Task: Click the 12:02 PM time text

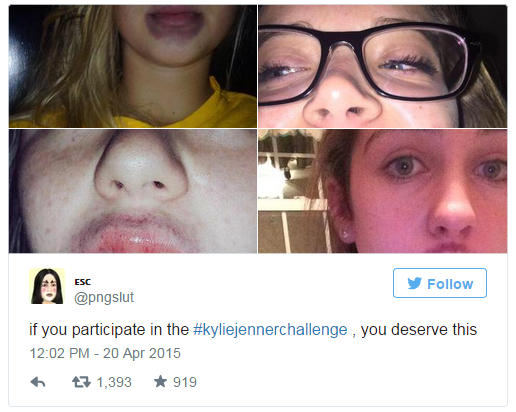Action: [60, 353]
